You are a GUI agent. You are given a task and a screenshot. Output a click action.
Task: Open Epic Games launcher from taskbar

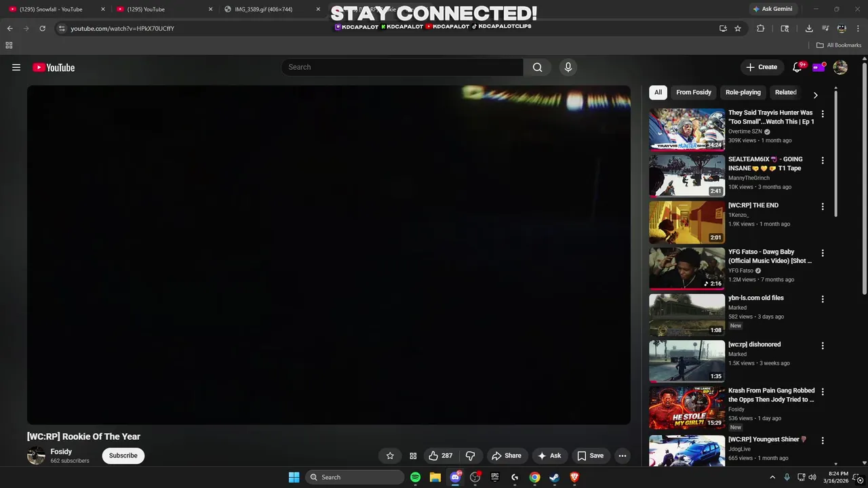click(495, 477)
